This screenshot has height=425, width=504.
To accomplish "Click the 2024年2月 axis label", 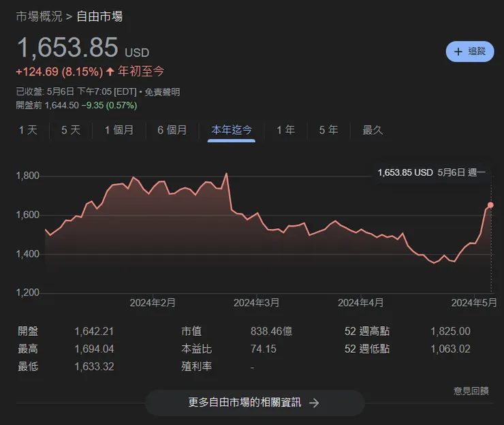I will [x=153, y=303].
